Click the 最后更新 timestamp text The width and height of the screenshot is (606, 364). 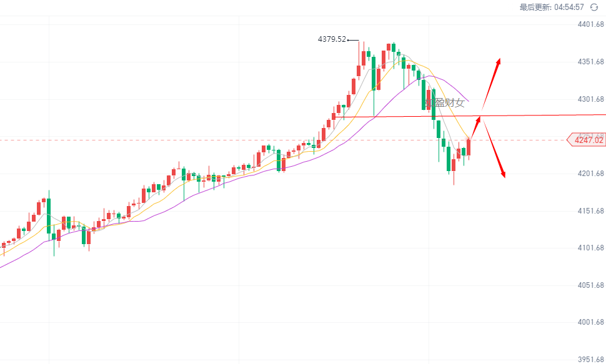552,7
